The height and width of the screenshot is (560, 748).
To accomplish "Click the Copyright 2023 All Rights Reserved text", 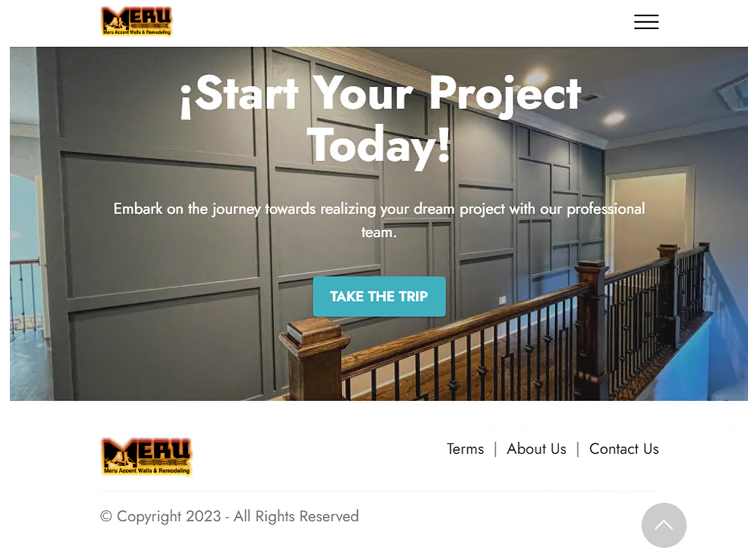I will tap(230, 516).
